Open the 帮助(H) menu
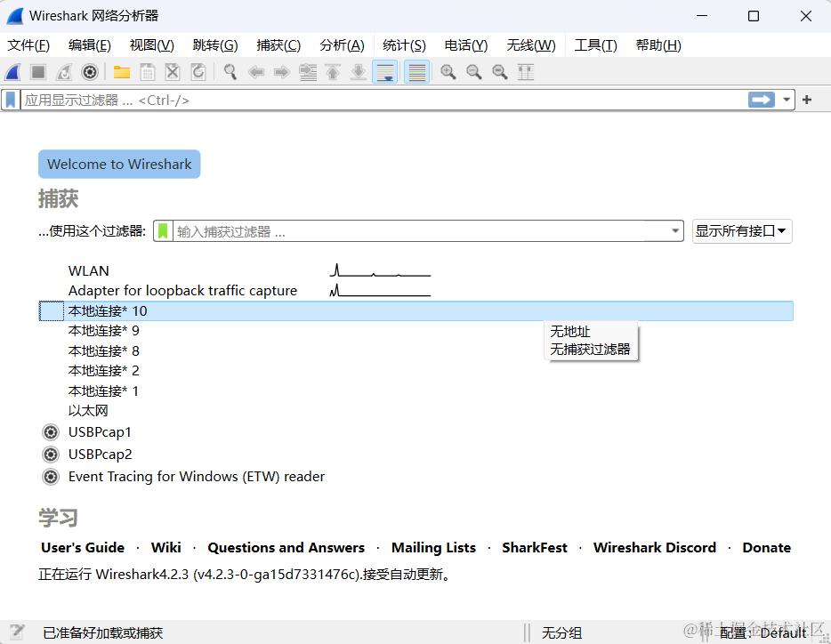This screenshot has width=831, height=644. pos(658,45)
